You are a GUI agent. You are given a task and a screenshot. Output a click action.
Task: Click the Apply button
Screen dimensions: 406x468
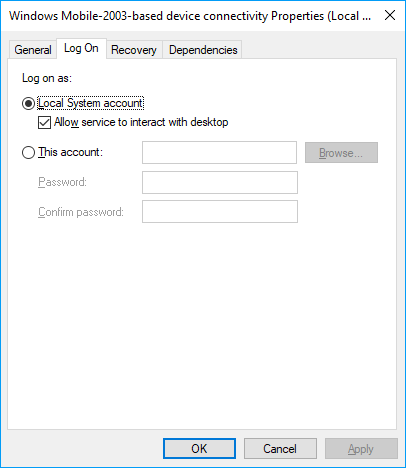[361, 449]
